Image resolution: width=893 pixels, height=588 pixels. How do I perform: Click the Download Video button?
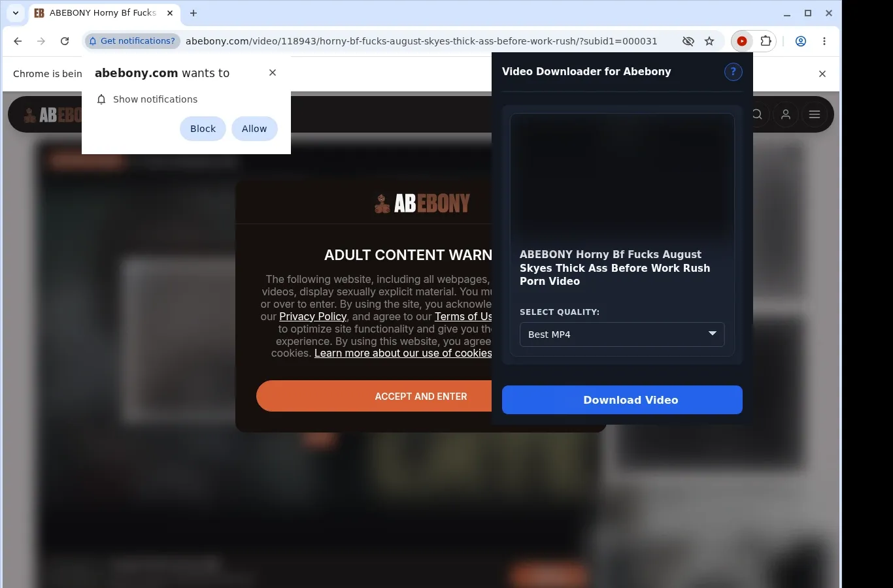(x=622, y=400)
